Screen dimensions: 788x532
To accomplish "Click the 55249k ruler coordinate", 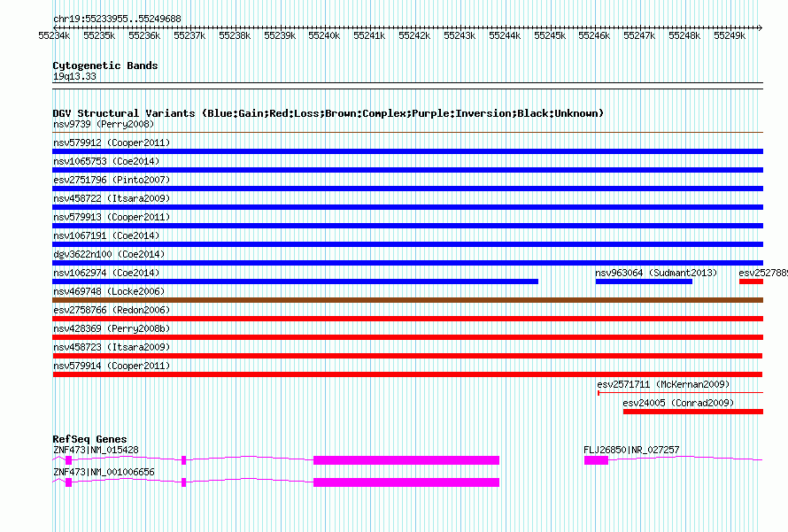I will coord(730,35).
